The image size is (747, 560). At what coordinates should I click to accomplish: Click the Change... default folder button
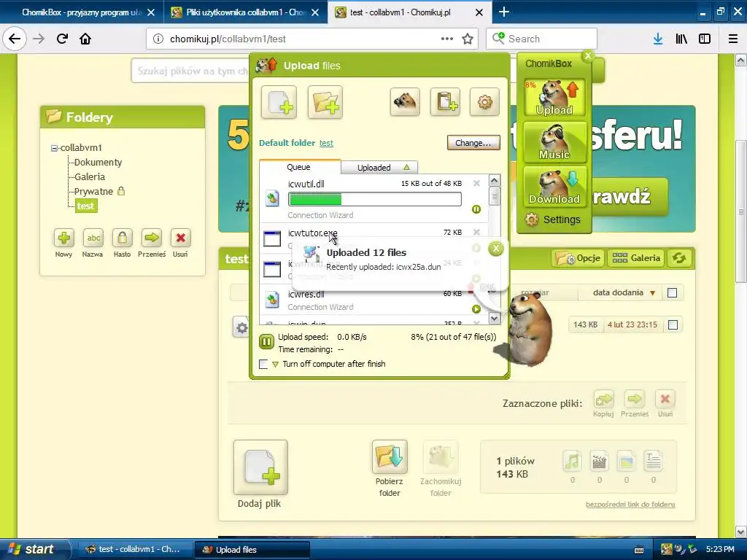pos(473,143)
